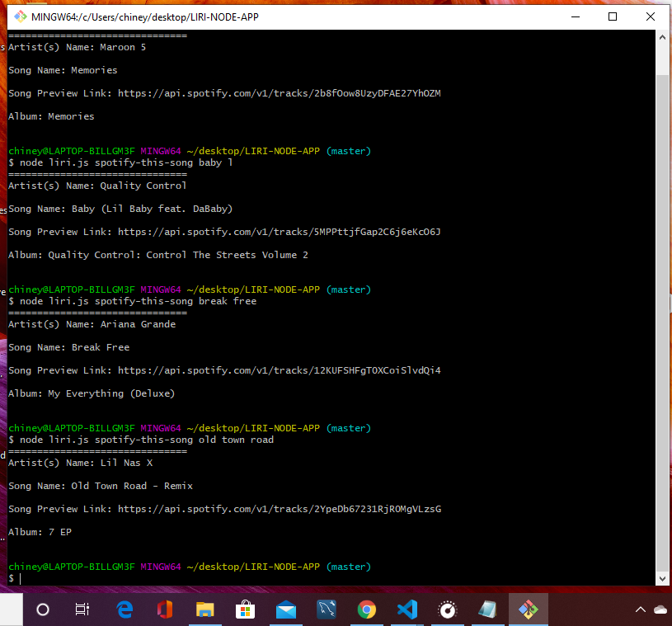Open File Explorer from the taskbar
This screenshot has height=626, width=672.
point(204,610)
